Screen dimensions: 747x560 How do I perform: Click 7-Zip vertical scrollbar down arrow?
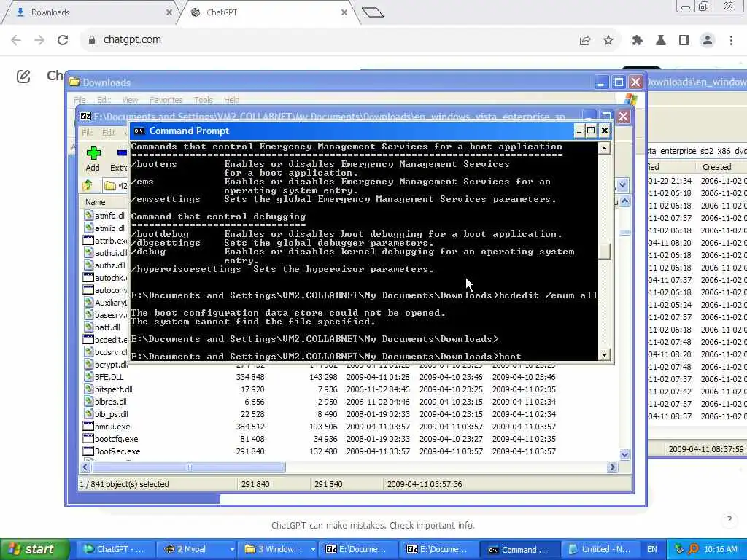(624, 455)
